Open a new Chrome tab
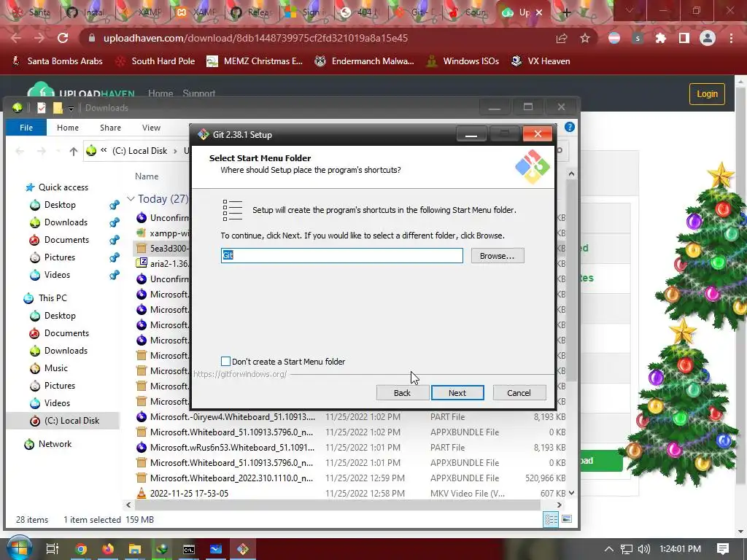Screen dimensions: 747x560 coord(566,12)
